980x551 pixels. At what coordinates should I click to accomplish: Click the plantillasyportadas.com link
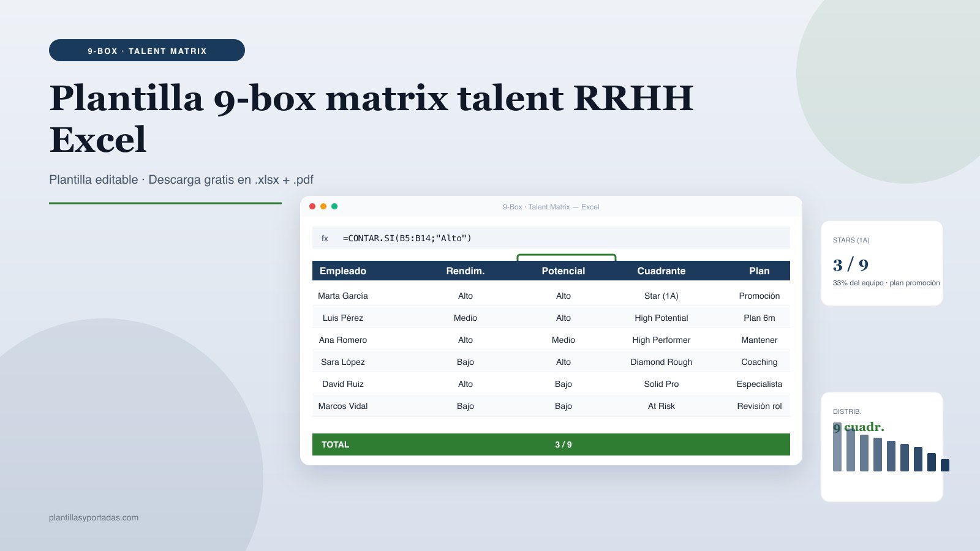coord(94,517)
